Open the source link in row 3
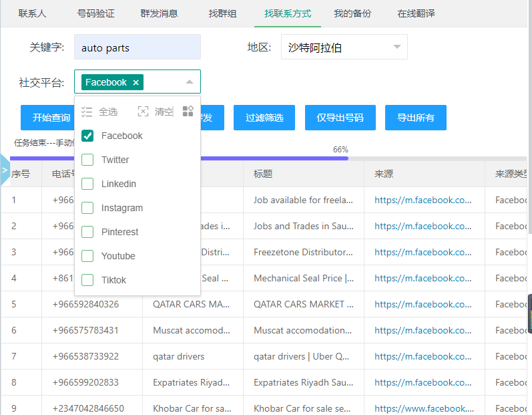This screenshot has height=415, width=532. tap(423, 253)
